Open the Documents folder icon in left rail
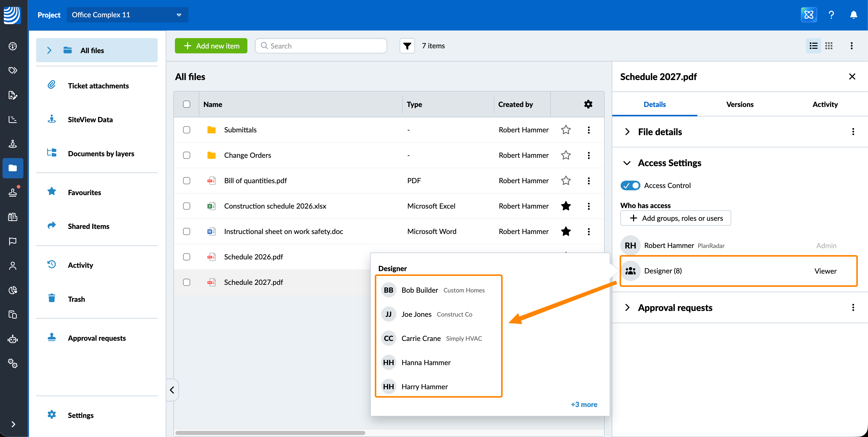 [13, 168]
